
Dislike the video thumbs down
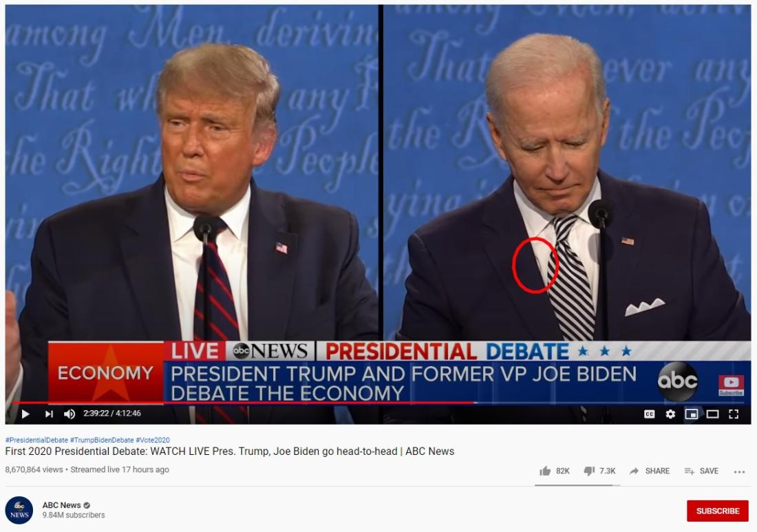[599, 471]
